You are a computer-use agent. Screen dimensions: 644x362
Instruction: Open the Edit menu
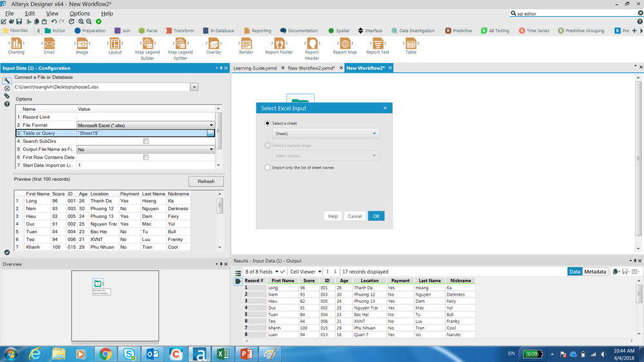(x=30, y=14)
